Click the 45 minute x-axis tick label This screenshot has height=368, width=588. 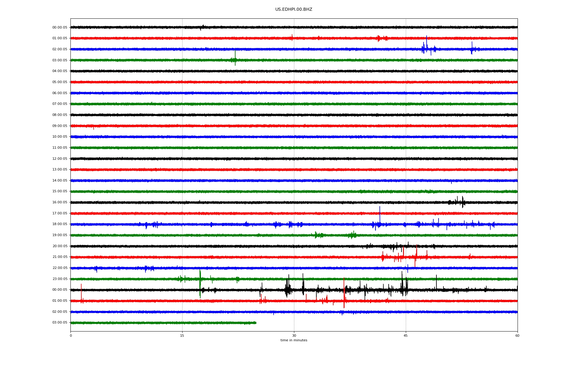(x=405, y=335)
